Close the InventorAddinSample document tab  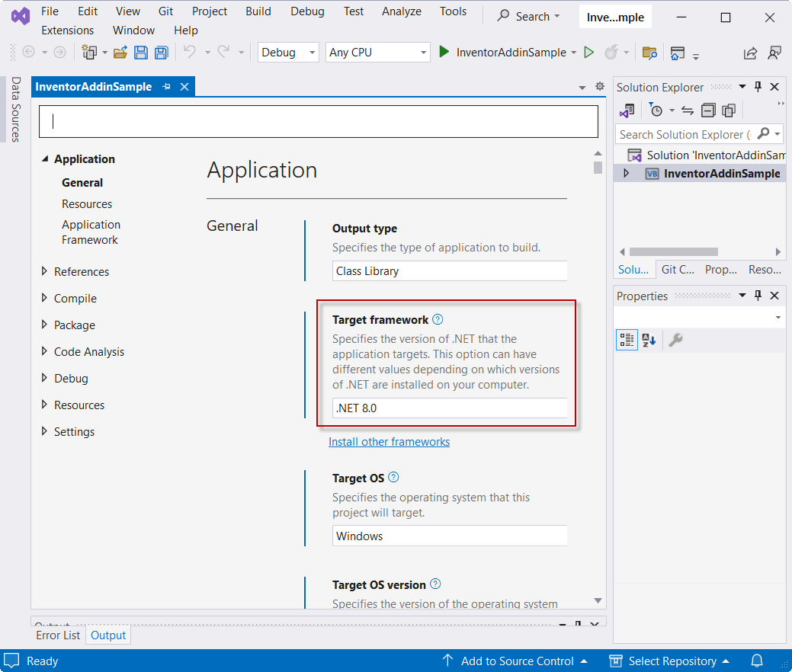click(184, 87)
